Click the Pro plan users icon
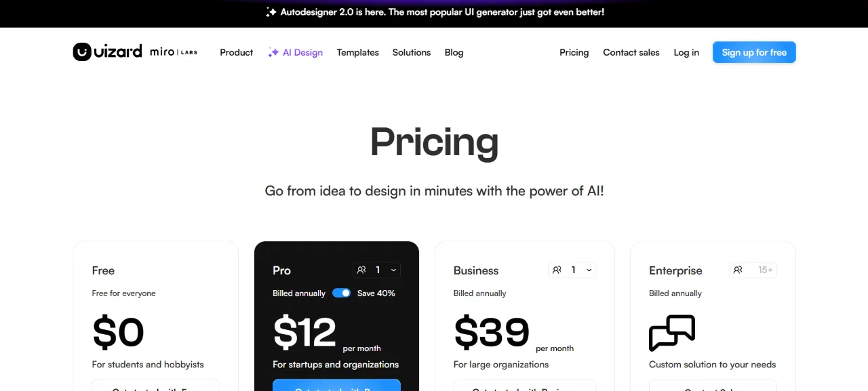The image size is (868, 391). coord(361,270)
